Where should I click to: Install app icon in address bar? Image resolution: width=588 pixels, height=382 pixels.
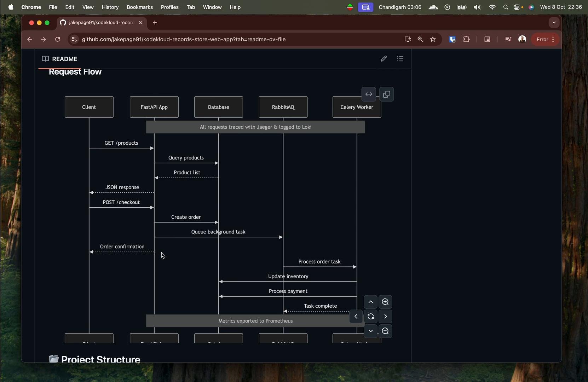pos(408,39)
